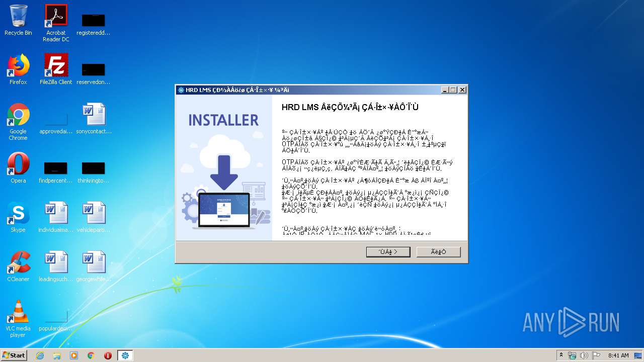Viewport: 644px width, 362px height.
Task: Select the FileZilla Client shortcut
Action: 56,69
